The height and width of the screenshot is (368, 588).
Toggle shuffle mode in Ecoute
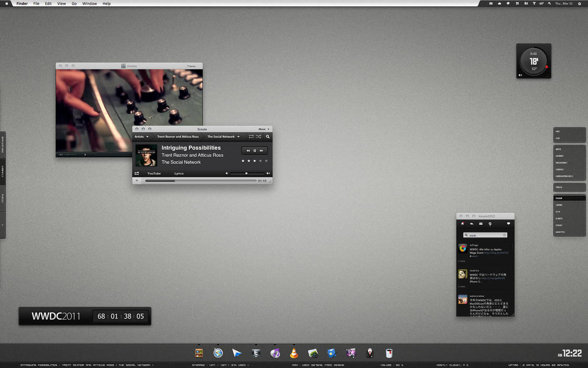point(258,137)
